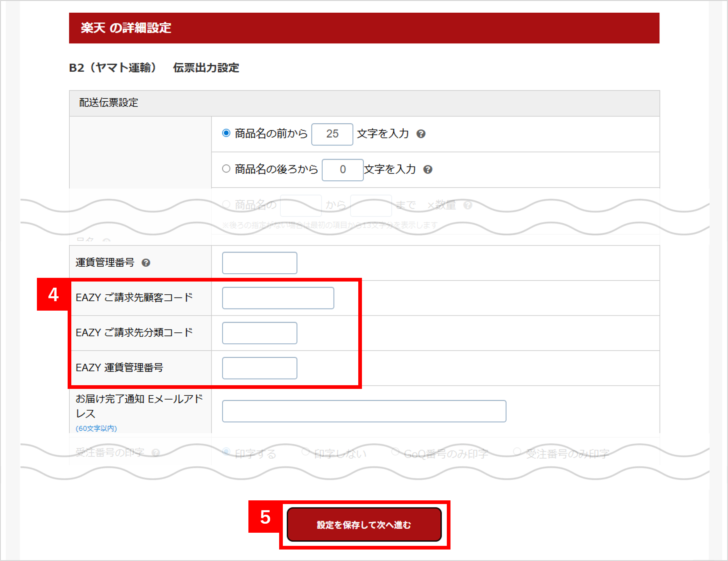Click the Eメールアドレス input field

point(364,411)
